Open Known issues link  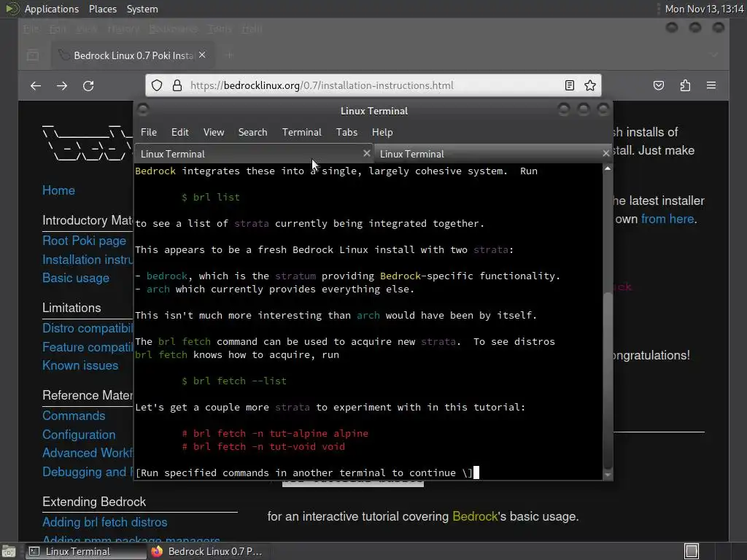80,365
